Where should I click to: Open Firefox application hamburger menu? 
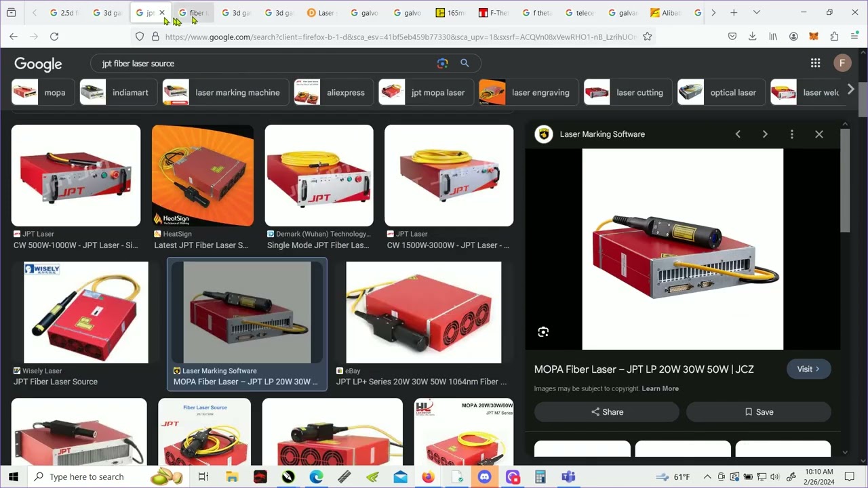point(854,37)
